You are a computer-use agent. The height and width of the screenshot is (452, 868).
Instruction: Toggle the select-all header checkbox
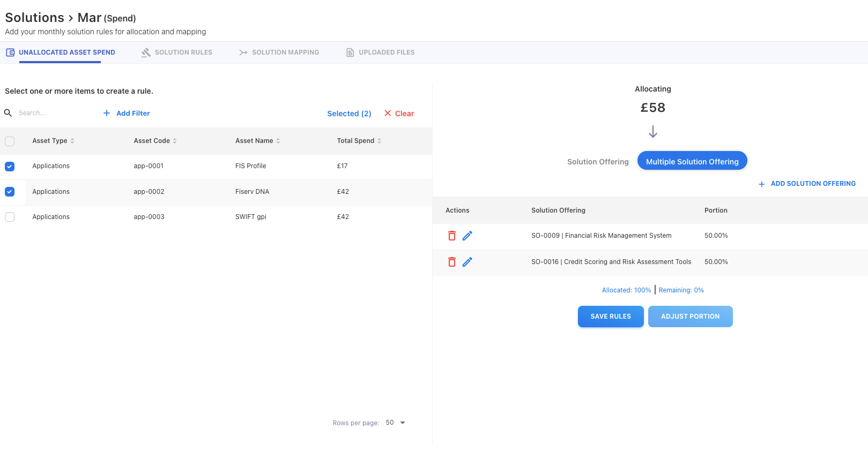10,141
